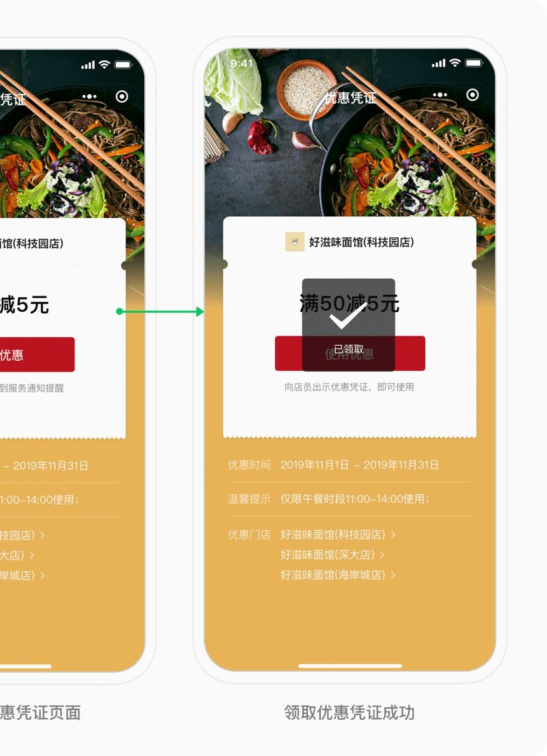Viewport: 547px width, 756px height.
Task: Tap the circular close target icon on right phone
Action: [x=473, y=94]
